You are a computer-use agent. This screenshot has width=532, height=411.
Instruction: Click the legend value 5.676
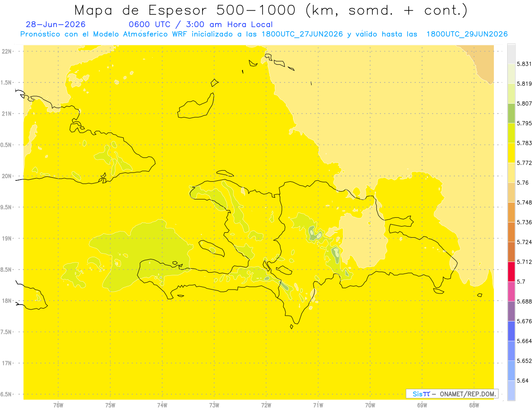tap(524, 321)
